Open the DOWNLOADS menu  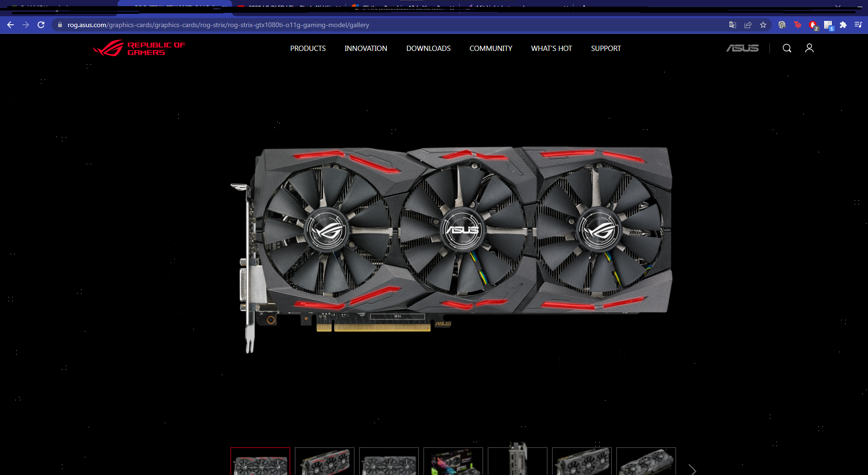coord(428,49)
